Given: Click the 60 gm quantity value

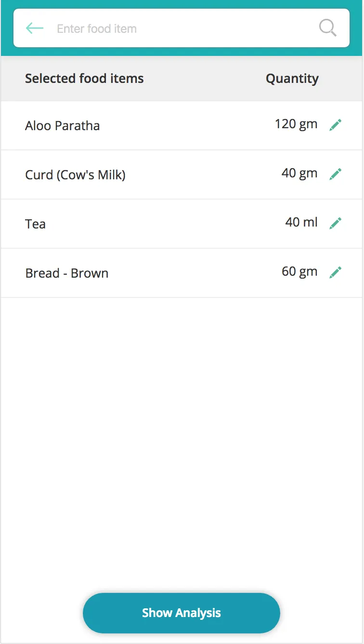Looking at the screenshot, I should [299, 271].
